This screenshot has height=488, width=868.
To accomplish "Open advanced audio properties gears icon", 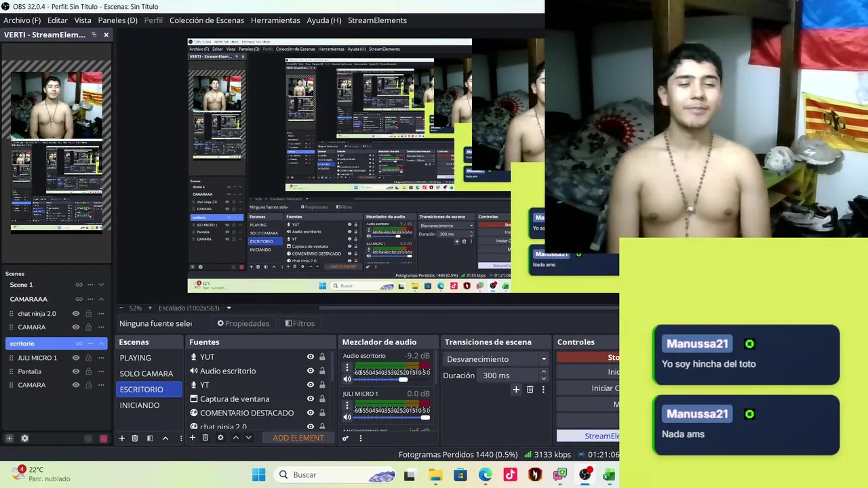I will 345,439.
